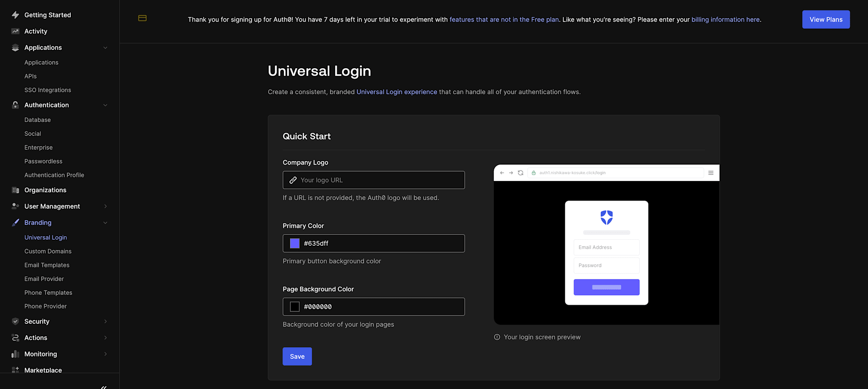The image size is (868, 389).
Task: Follow features not in Free plan link
Action: coord(504,20)
